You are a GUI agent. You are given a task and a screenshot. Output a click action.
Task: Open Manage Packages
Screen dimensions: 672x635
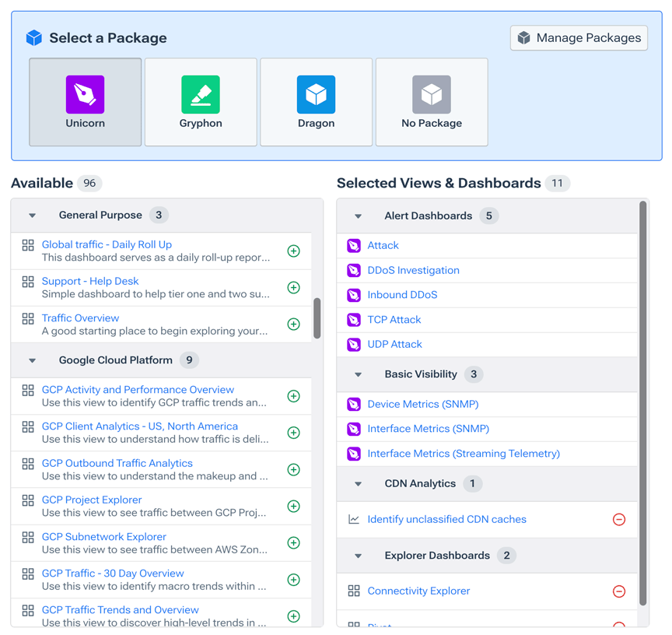[x=579, y=37]
